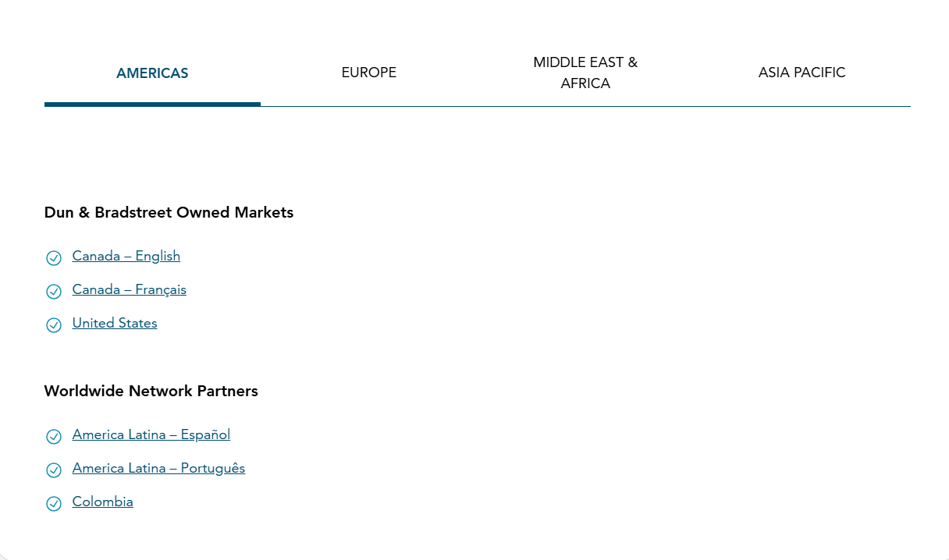Click the checkmark icon next to United States
This screenshot has width=949, height=560.
54,324
